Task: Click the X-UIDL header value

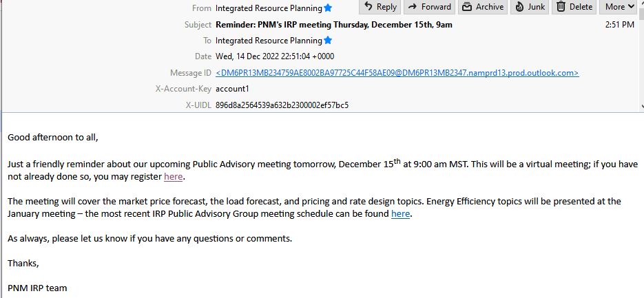Action: [x=282, y=105]
